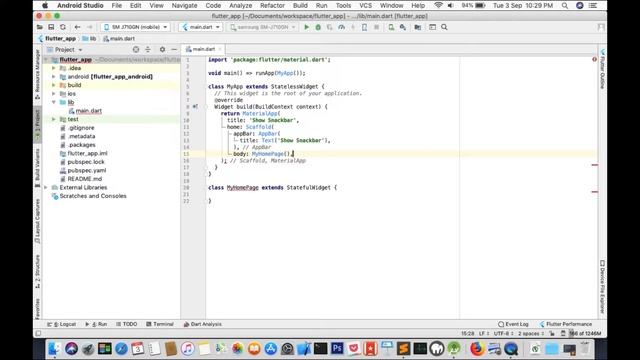Click the green Run app button

click(307, 27)
